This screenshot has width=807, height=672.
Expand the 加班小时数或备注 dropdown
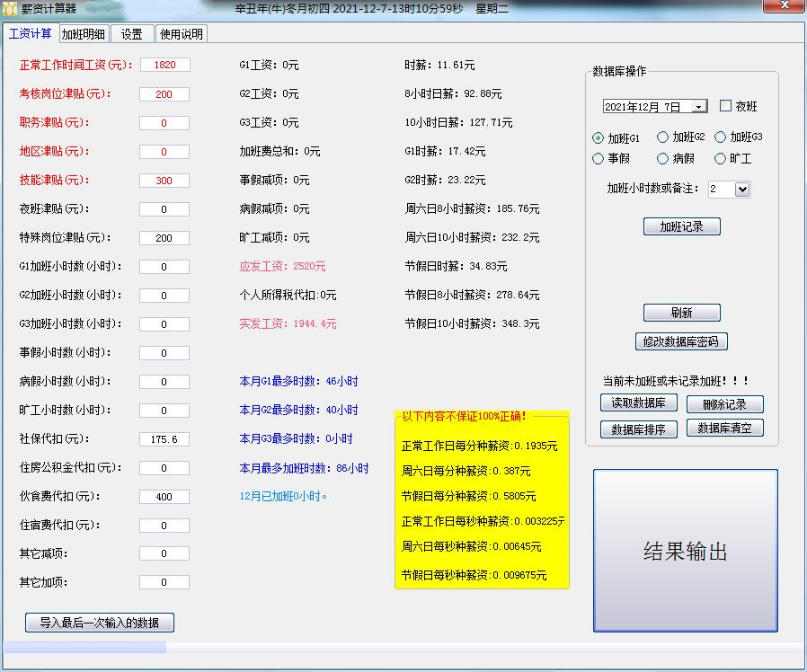click(742, 189)
